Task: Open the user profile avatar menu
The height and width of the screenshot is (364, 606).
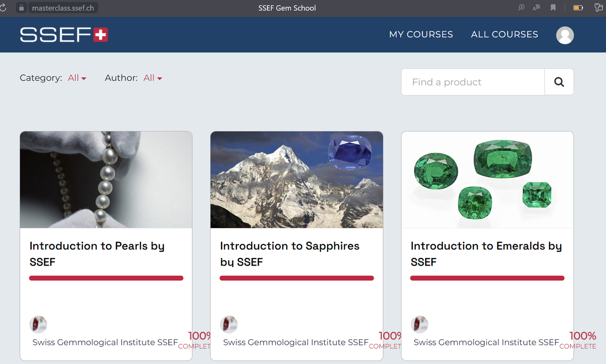Action: point(565,35)
